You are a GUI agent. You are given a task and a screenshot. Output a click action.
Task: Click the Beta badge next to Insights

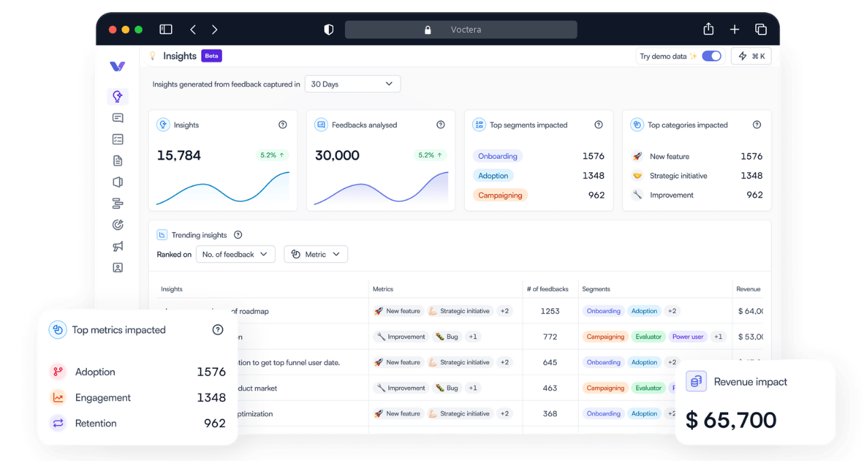[211, 56]
